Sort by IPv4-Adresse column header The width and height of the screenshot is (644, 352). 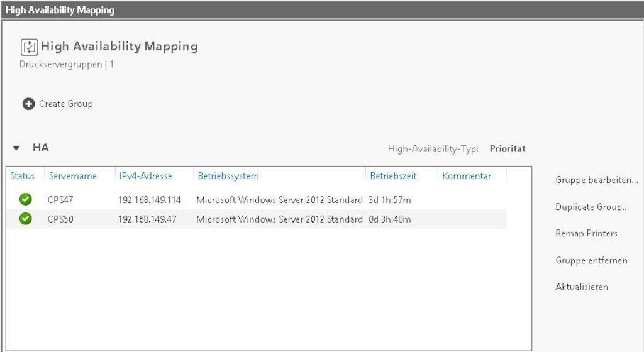click(x=145, y=176)
